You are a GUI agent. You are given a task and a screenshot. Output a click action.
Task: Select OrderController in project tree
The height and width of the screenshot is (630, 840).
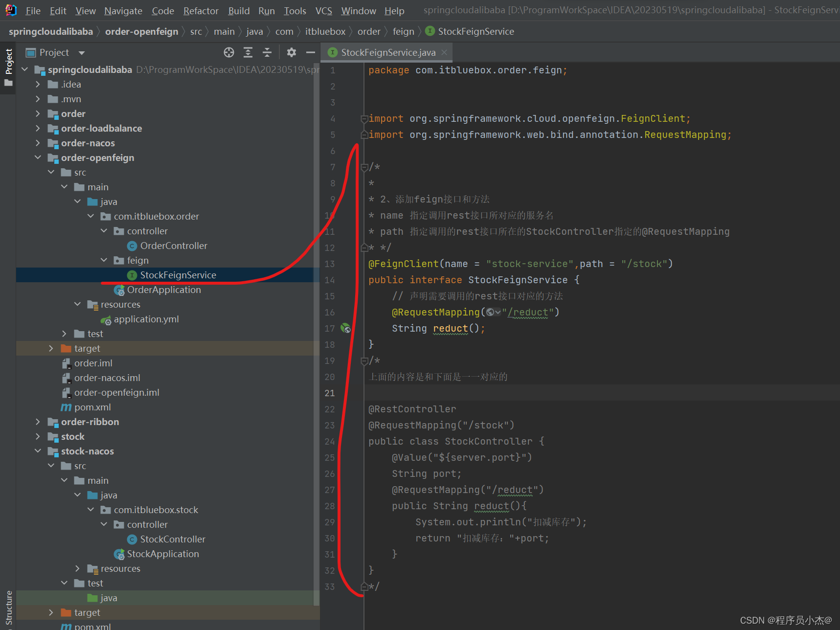[x=174, y=246]
